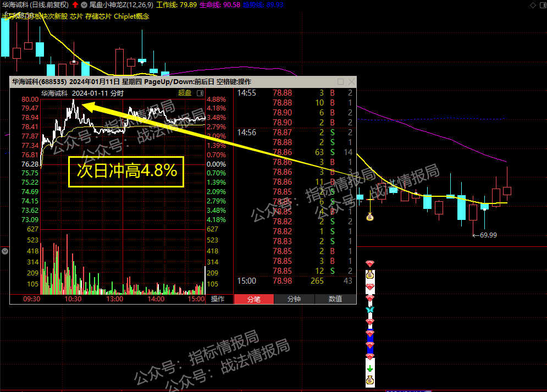Click the 09:30 time axis label
Image resolution: width=547 pixels, height=392 pixels.
(x=32, y=299)
